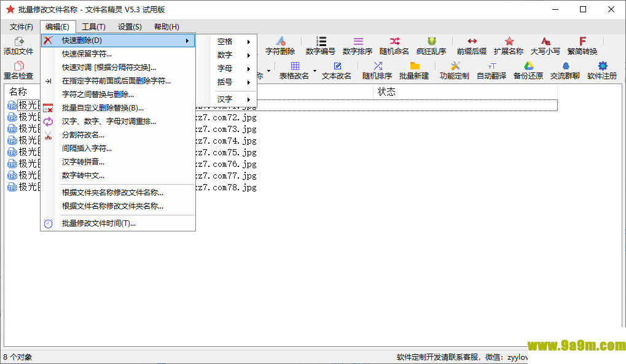Open the 字符删除 tool
Viewport: 626px width, 364px height.
click(280, 46)
